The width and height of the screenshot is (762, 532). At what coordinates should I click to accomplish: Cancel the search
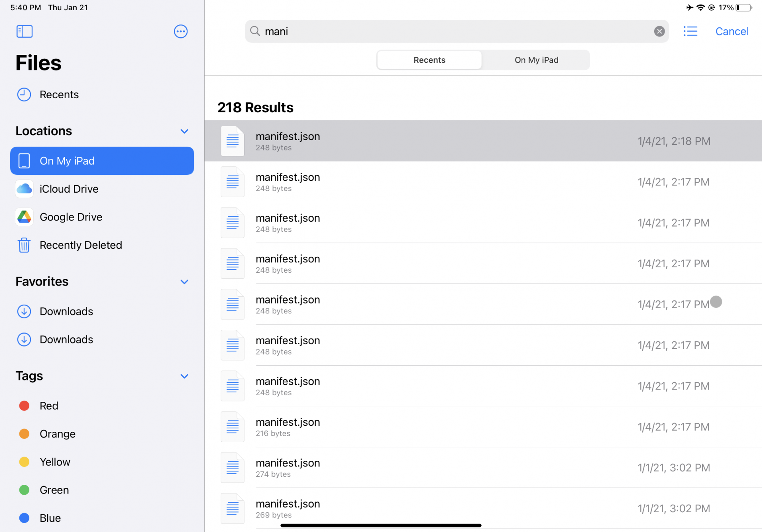pos(732,31)
